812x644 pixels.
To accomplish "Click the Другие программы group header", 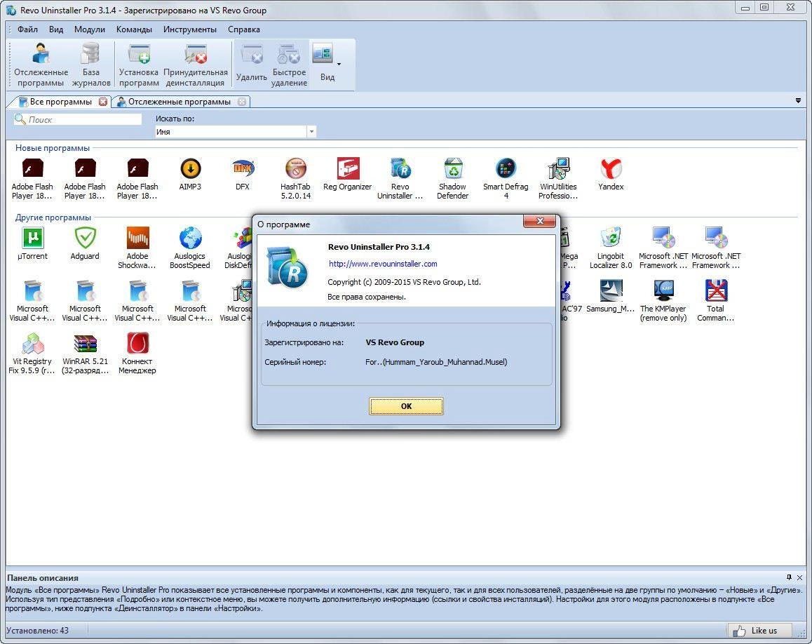I will 53,217.
